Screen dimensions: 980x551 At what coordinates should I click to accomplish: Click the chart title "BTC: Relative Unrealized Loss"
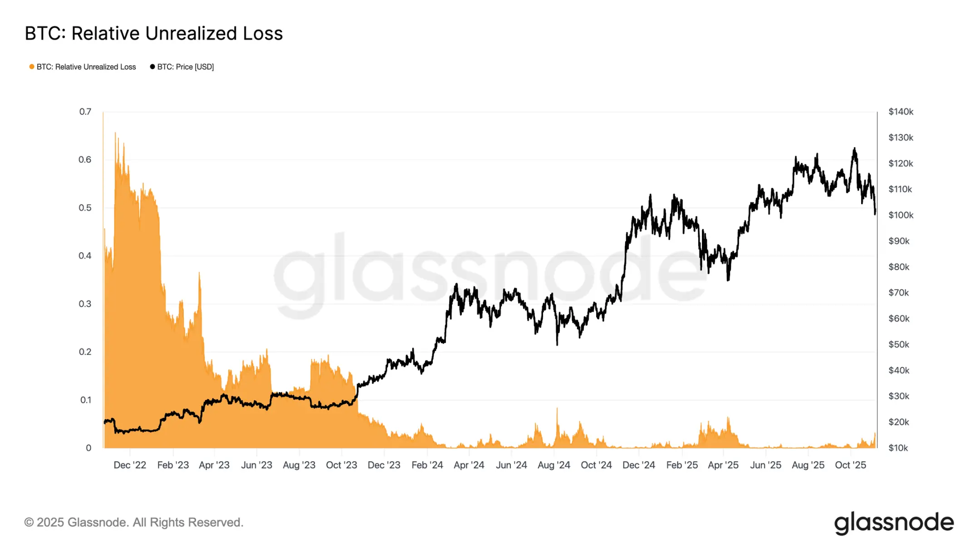pos(154,34)
